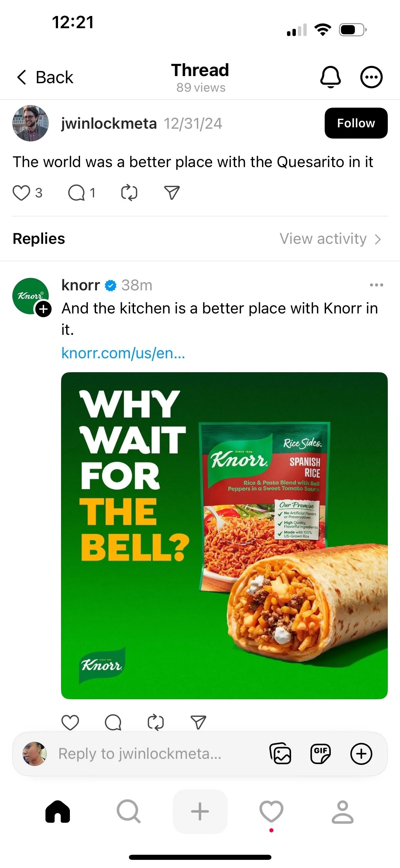Like the knorr reply
The height and width of the screenshot is (868, 400).
(x=70, y=723)
